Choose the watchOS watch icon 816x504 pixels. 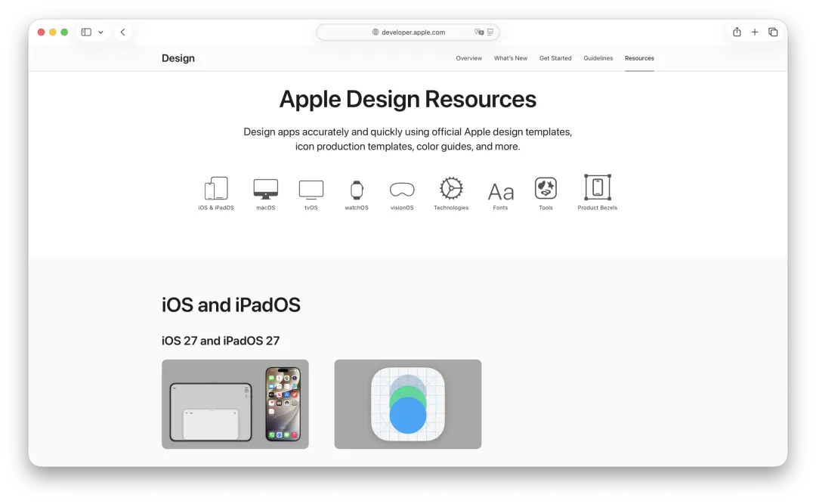point(357,190)
